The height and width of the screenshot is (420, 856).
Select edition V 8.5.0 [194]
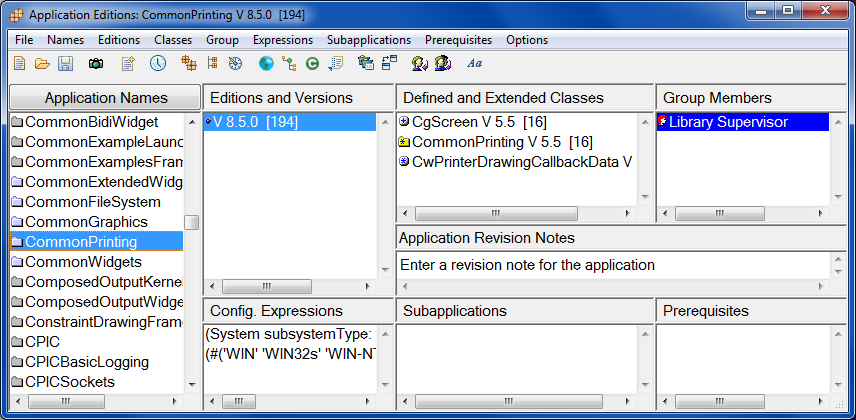pyautogui.click(x=256, y=122)
